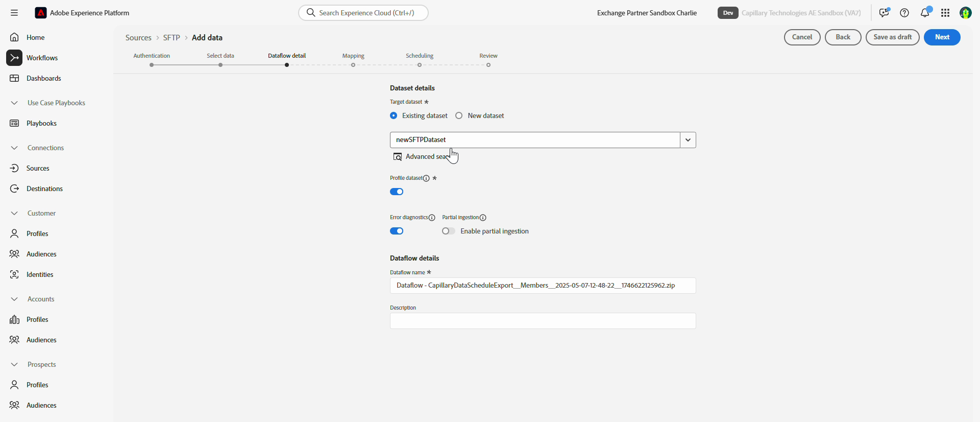Click Save as draft button
This screenshot has width=980, height=422.
(892, 37)
